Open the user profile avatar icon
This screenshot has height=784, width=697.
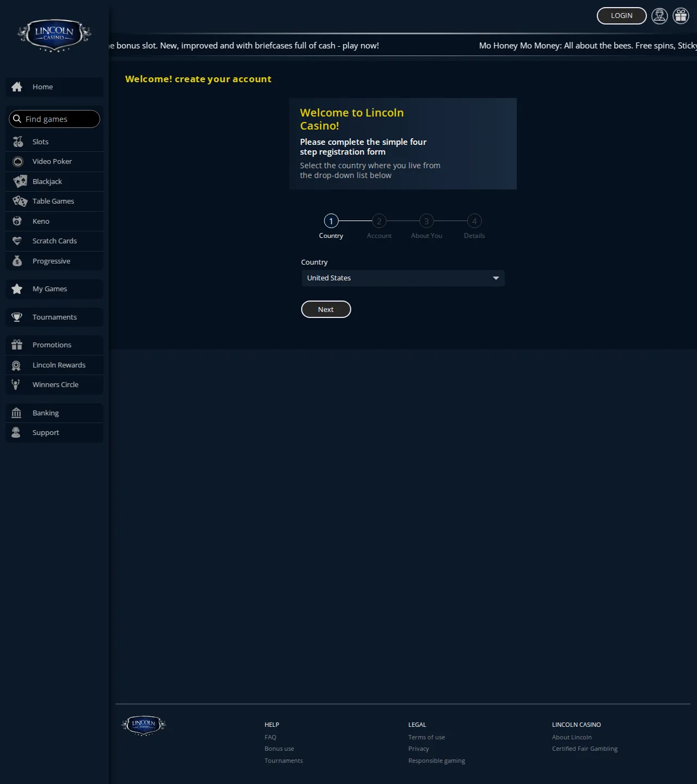(659, 16)
